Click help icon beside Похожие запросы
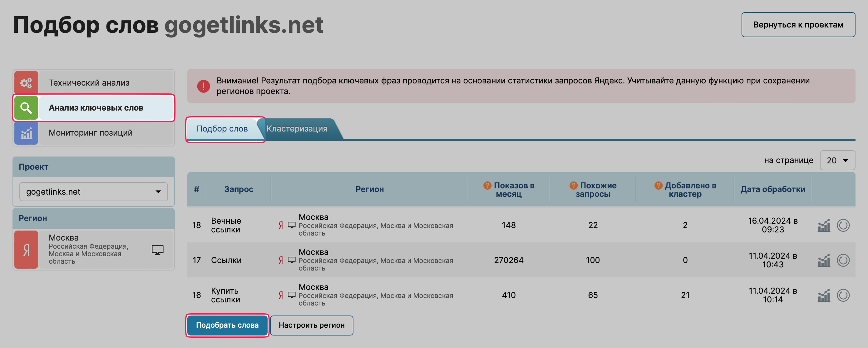The image size is (868, 348). tap(573, 185)
